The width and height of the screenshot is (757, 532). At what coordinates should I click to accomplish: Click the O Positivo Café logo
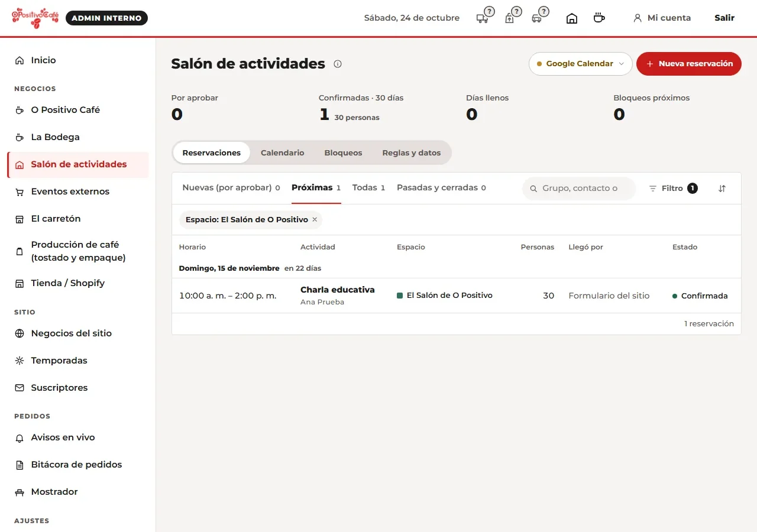35,18
